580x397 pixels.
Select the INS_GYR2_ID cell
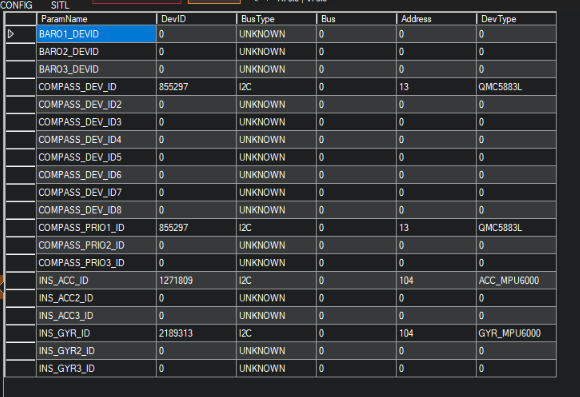point(96,351)
